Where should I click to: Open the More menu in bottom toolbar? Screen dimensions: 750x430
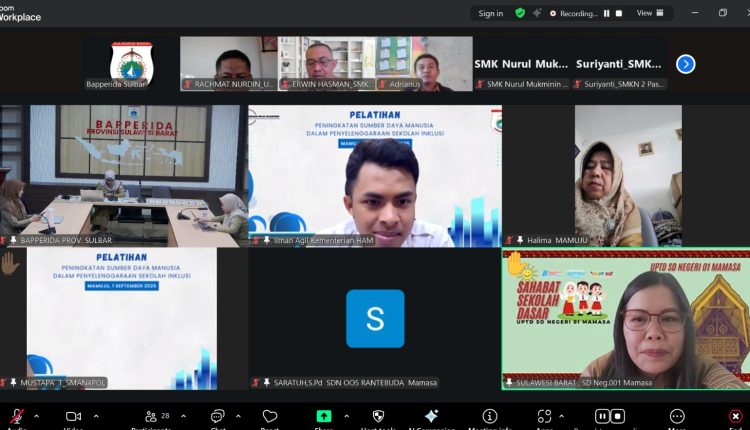tap(678, 416)
